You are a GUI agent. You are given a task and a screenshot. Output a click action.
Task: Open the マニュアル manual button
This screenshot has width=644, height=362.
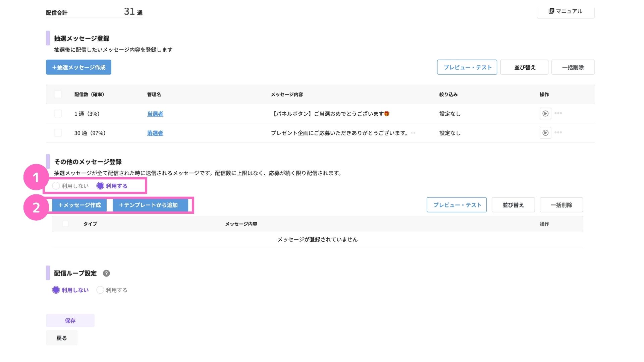(566, 11)
